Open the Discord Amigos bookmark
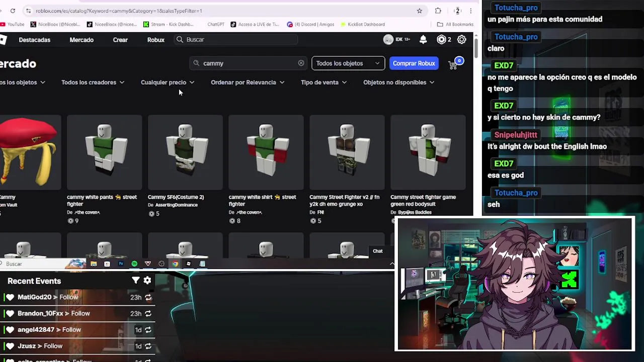 (x=310, y=24)
